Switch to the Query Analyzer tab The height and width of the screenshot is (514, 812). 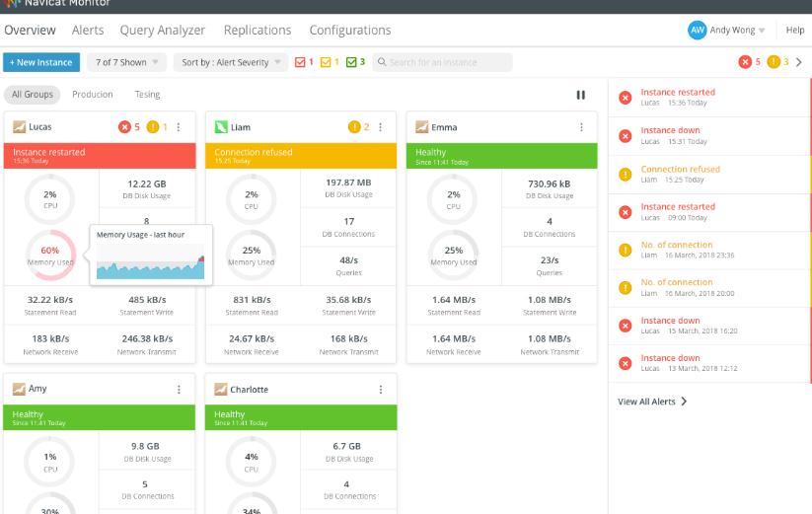point(163,31)
